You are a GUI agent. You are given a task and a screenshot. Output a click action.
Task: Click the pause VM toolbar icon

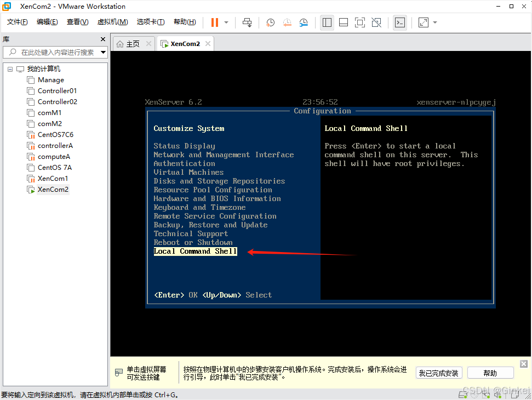214,22
